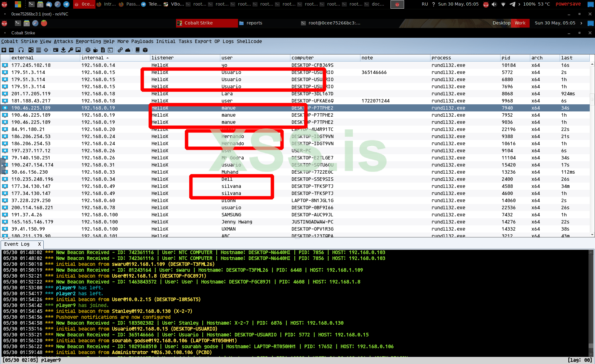
Task: Click the Disconnect minus icon in toolbar
Action: tap(11, 50)
